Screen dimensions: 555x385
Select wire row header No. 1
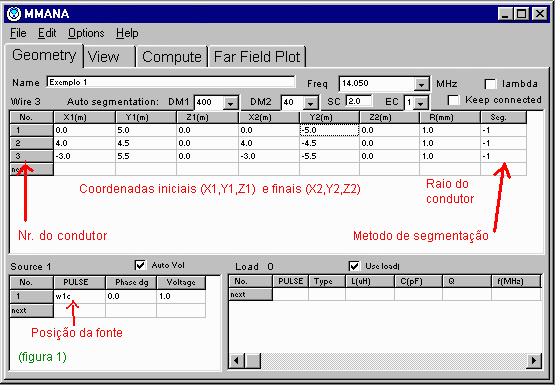click(x=32, y=130)
